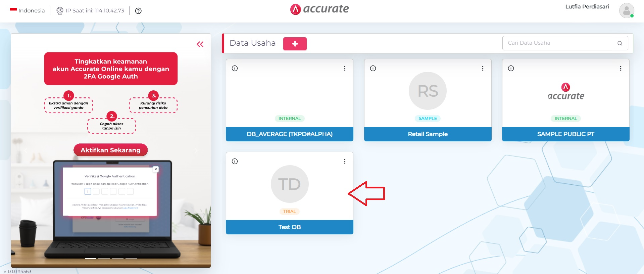Open info icon on Retail Sample card
Viewport: 644px width, 274px height.
coord(373,68)
